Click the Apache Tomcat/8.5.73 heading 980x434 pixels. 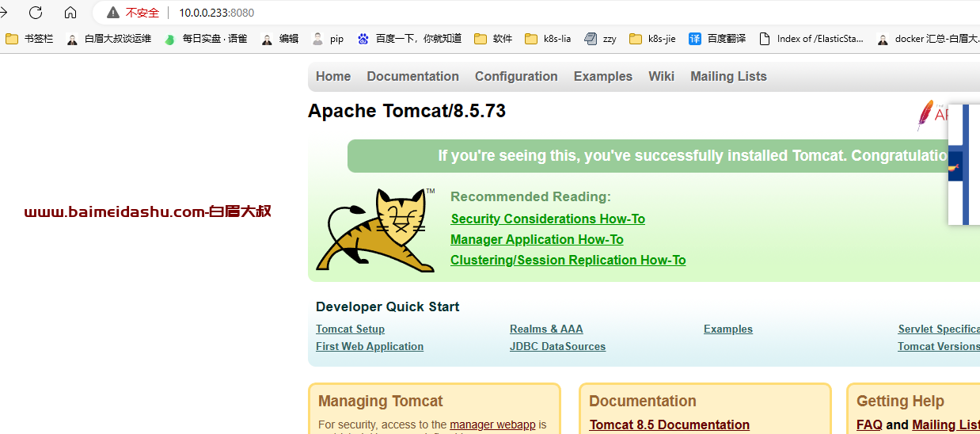407,111
